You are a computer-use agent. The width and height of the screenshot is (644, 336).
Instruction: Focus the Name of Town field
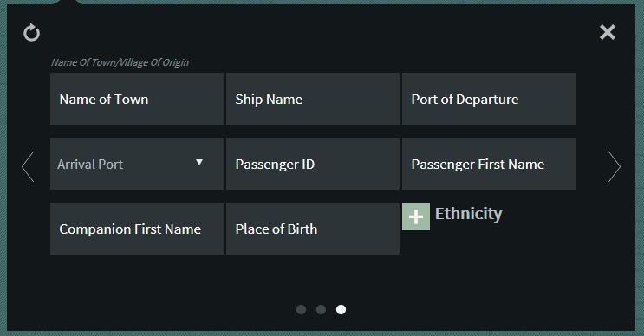click(137, 99)
